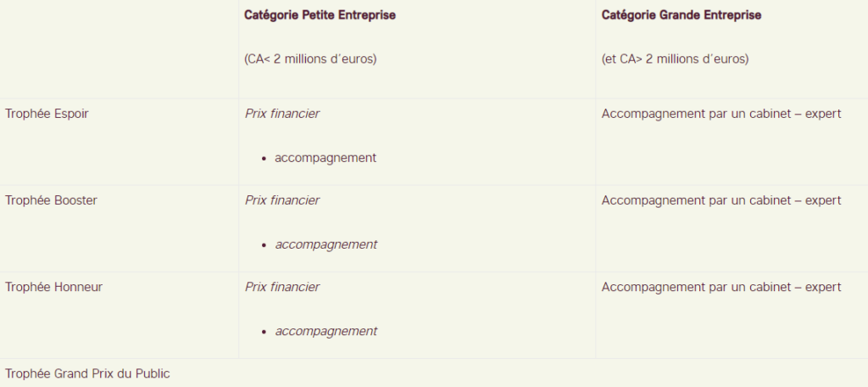The width and height of the screenshot is (868, 387).
Task: Click "Prix financier" in the Trophée Honneur row
Action: [282, 287]
